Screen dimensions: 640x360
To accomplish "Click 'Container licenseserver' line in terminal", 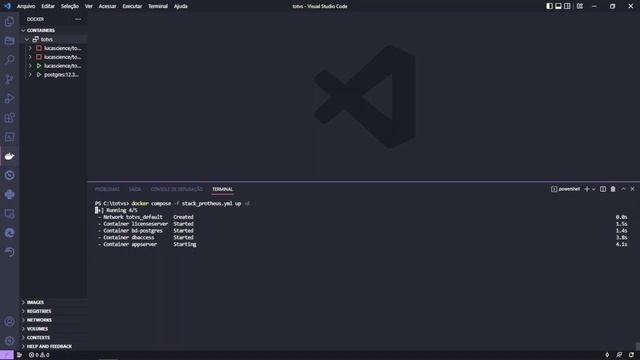I will tap(146, 224).
